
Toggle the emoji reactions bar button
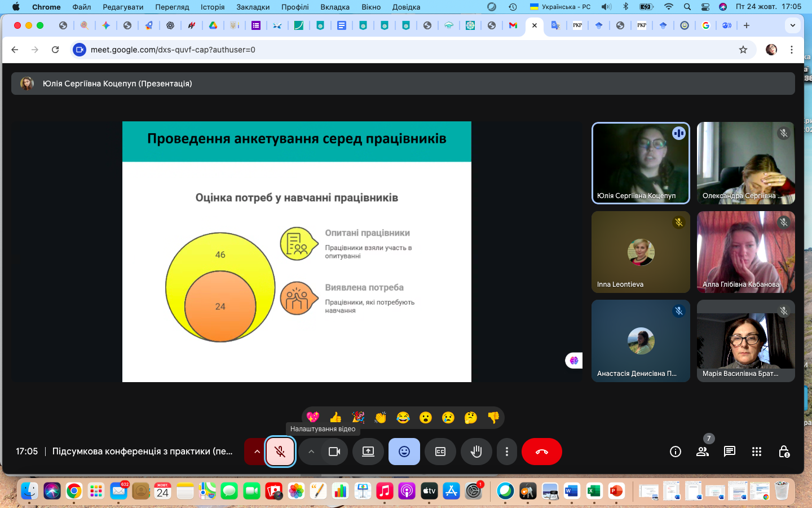tap(404, 452)
